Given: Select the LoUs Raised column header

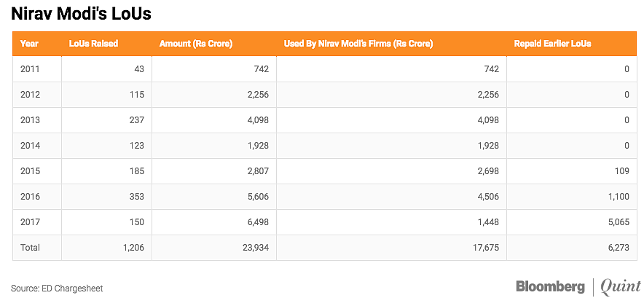Looking at the screenshot, I should (x=93, y=43).
